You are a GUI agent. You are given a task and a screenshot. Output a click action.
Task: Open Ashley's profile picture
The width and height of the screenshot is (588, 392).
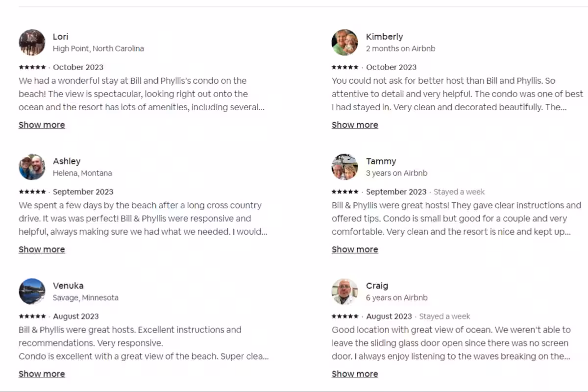point(32,167)
